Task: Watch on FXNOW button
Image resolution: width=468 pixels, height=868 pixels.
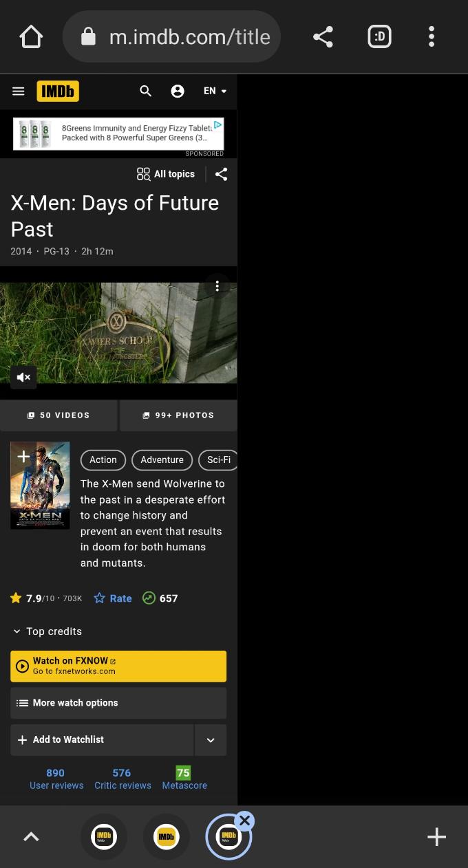Action: [x=118, y=666]
